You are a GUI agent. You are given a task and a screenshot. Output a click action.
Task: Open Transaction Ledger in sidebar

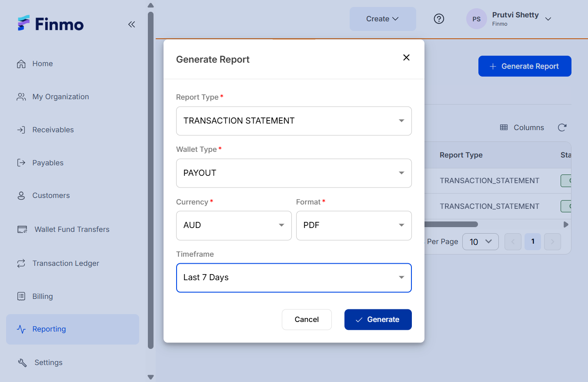pos(66,263)
